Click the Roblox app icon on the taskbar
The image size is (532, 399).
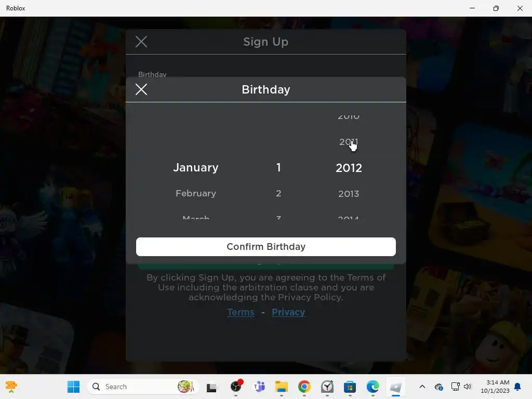pos(395,387)
